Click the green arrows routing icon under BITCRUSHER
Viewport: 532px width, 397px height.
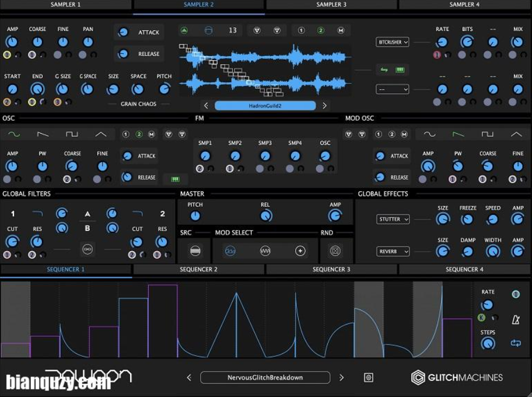384,70
